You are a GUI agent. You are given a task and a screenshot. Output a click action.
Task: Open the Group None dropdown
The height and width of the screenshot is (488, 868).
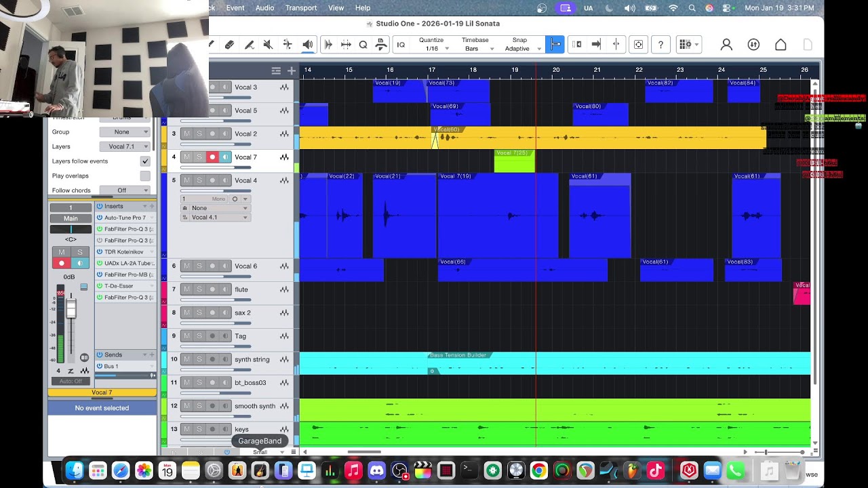(125, 132)
